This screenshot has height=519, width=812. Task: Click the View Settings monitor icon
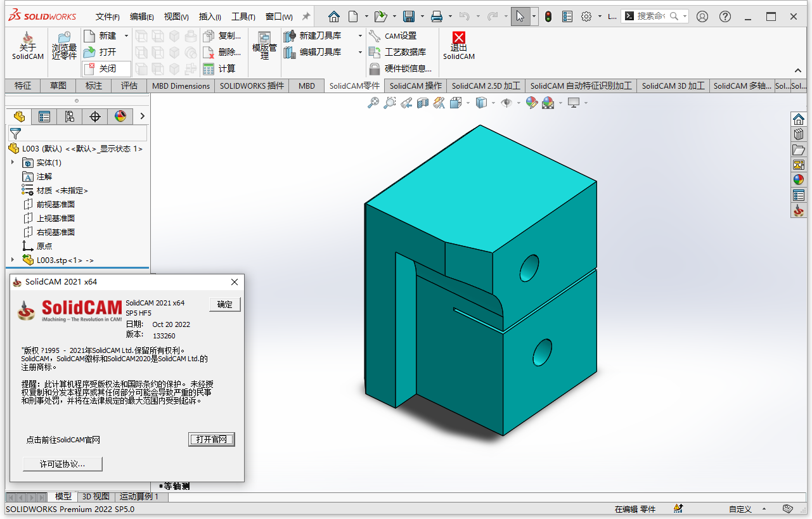pos(574,102)
